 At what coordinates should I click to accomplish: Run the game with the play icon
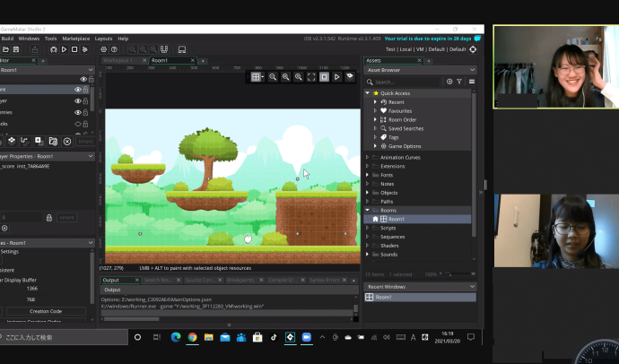(64, 49)
